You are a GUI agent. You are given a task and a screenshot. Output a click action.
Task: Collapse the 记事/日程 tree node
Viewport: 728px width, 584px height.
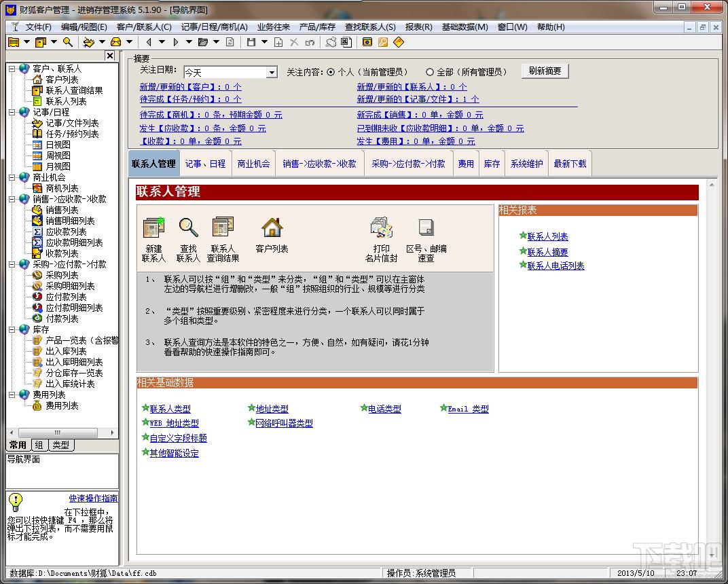pos(12,112)
